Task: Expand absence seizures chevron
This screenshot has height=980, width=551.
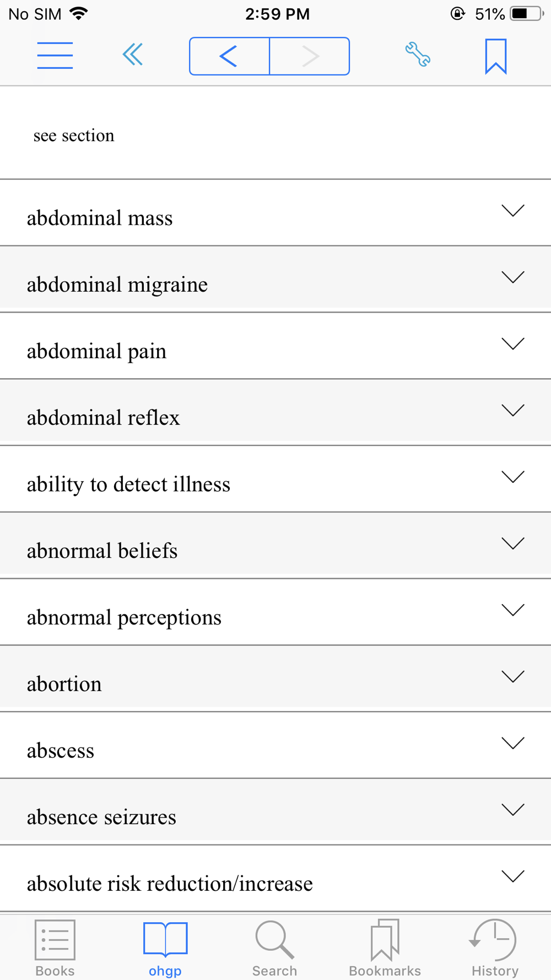Action: [513, 810]
